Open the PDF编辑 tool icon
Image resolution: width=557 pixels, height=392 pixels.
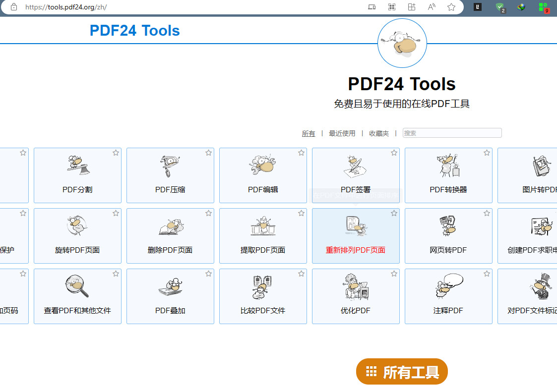coord(263,165)
